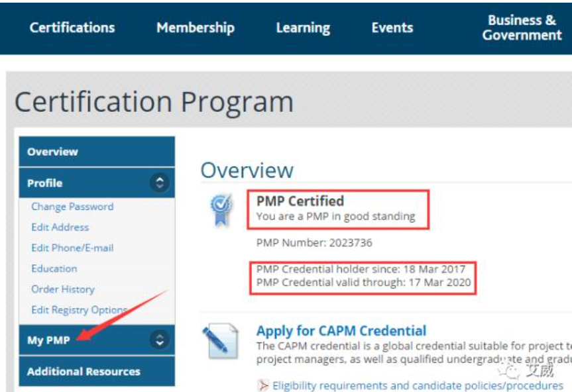Open the Additional Resources sidebar section
Viewport: 572px width, 392px height.
coord(97,371)
